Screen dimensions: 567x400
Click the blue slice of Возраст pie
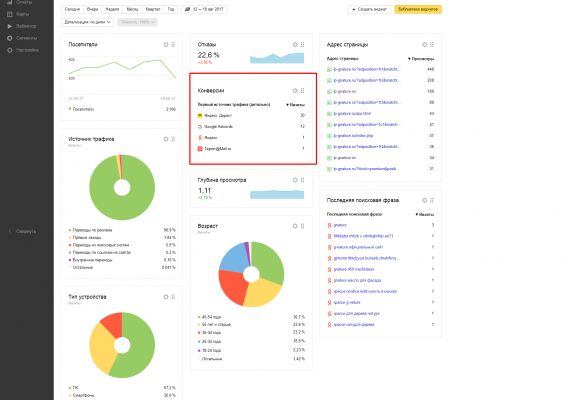(x=233, y=257)
